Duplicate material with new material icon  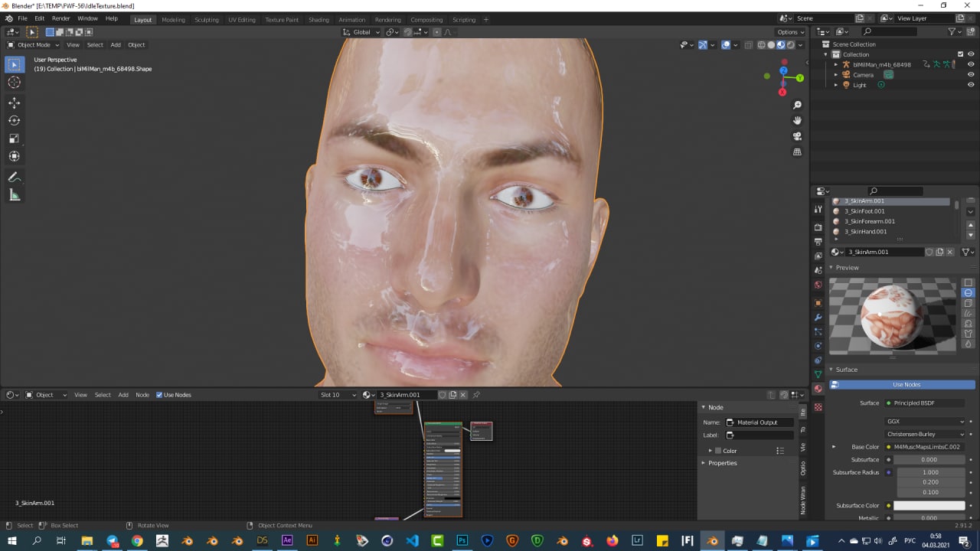tap(939, 252)
